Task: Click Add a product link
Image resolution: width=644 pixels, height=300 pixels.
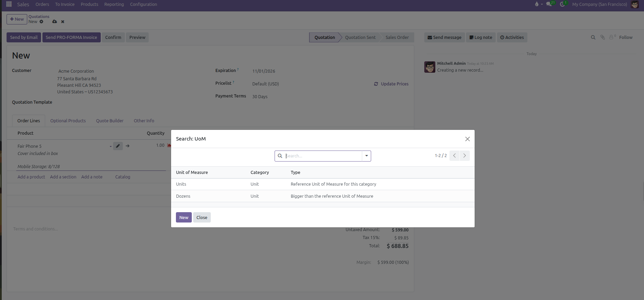Action: (x=31, y=177)
